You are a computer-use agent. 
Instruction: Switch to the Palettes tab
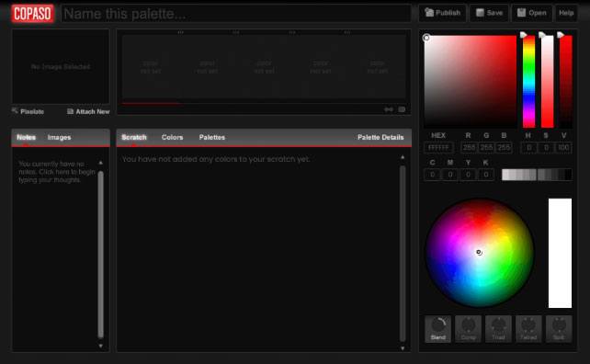[212, 137]
